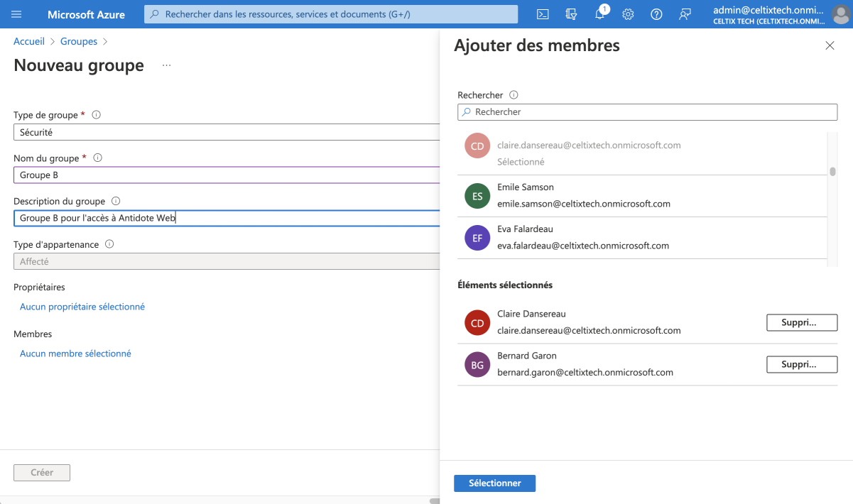Remove Claire Dansereau from selected items
The height and width of the screenshot is (504, 853).
click(802, 322)
